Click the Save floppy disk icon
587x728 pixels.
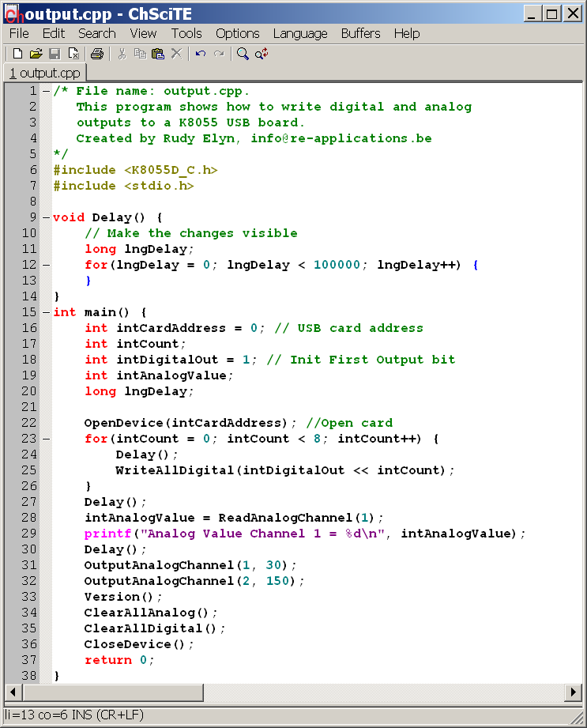(x=55, y=54)
